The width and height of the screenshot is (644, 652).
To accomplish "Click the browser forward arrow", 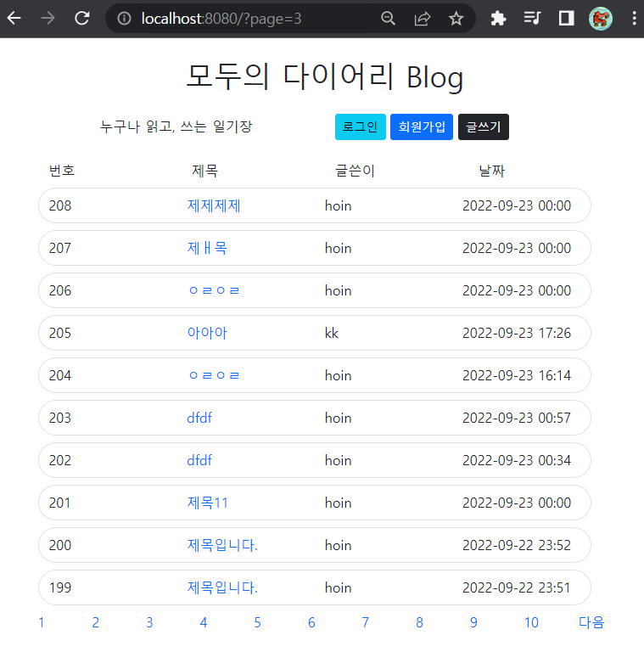I will [48, 19].
